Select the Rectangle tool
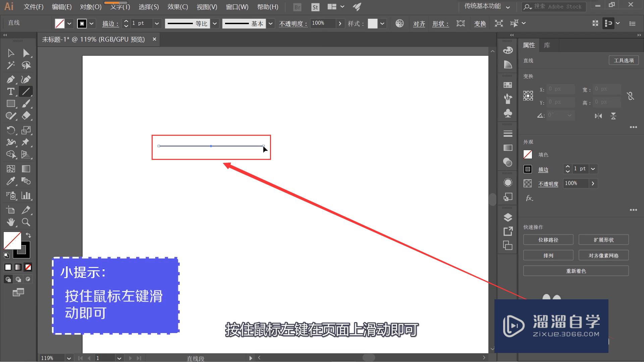 (x=11, y=104)
